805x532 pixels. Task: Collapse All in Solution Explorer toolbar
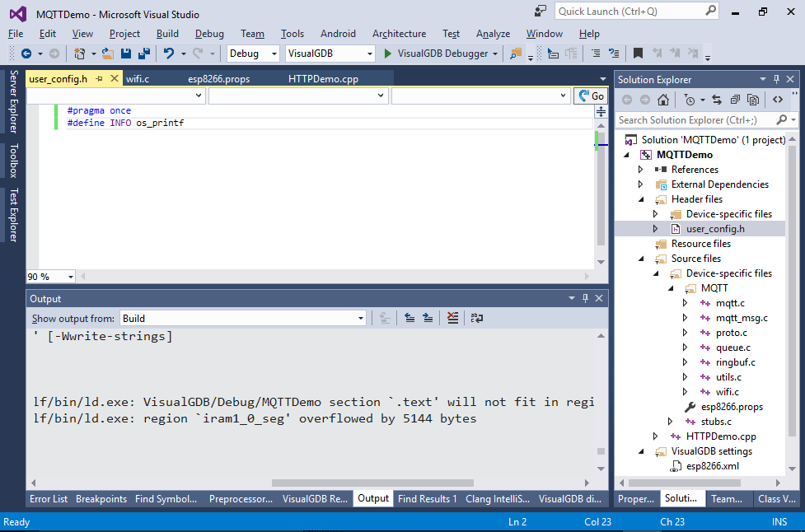click(x=735, y=100)
